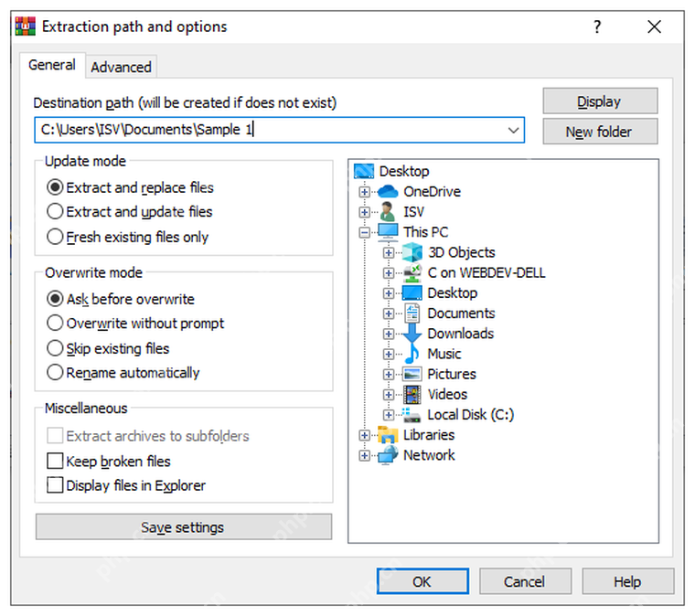
Task: Click the Network icon in tree
Action: pyautogui.click(x=388, y=455)
